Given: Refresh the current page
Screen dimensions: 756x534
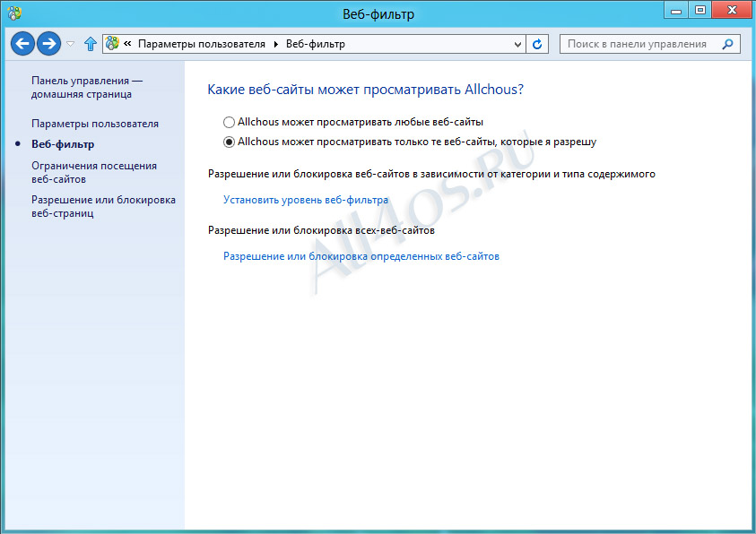Looking at the screenshot, I should pyautogui.click(x=537, y=44).
